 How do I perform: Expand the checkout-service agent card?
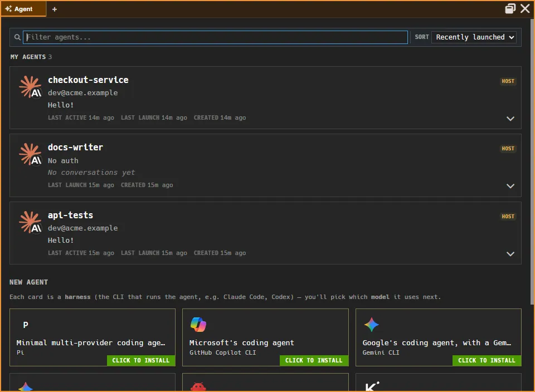(510, 119)
